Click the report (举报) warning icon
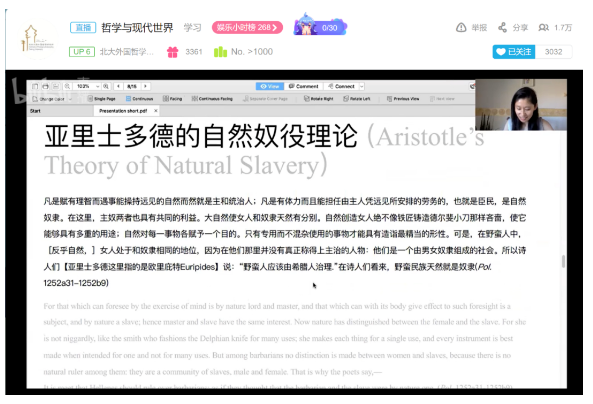The height and width of the screenshot is (404, 593). pyautogui.click(x=461, y=28)
